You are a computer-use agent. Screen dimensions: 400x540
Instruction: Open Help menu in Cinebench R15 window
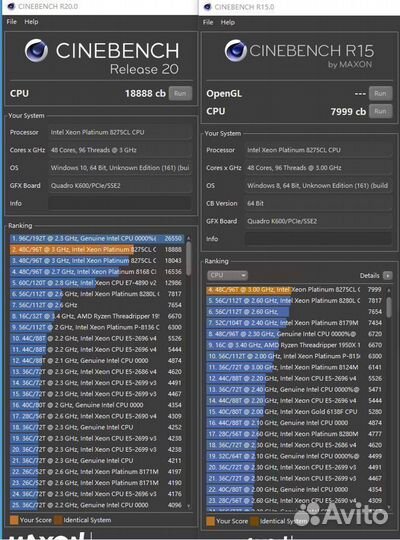click(227, 22)
